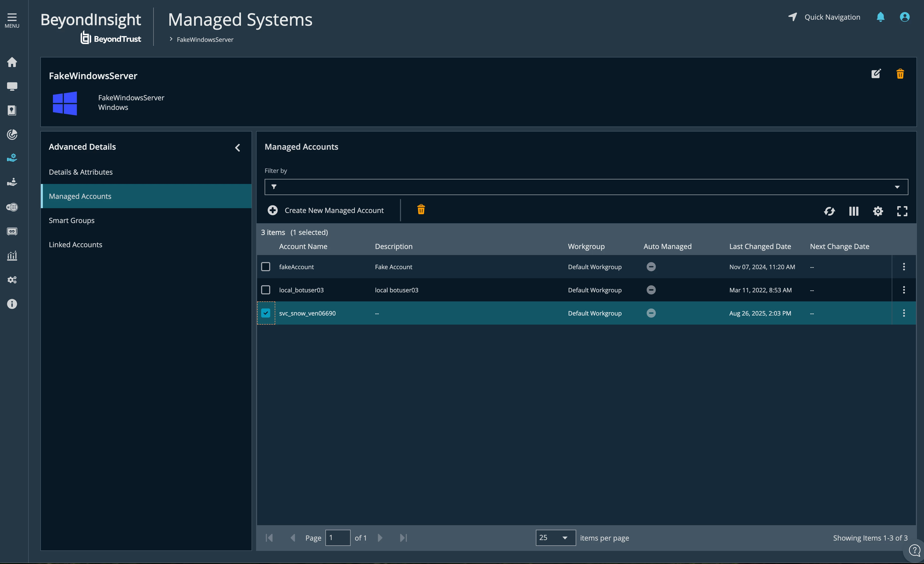The height and width of the screenshot is (564, 924).
Task: Open the Filter by dropdown
Action: coord(586,187)
